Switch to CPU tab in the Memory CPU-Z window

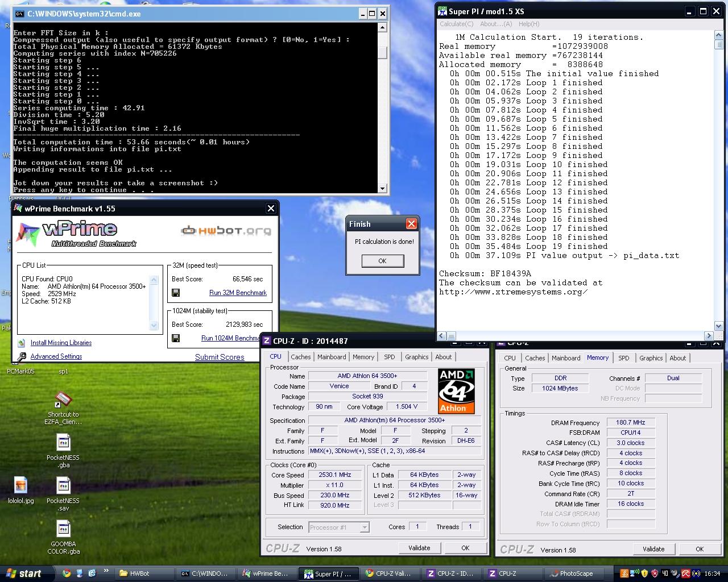coord(510,358)
